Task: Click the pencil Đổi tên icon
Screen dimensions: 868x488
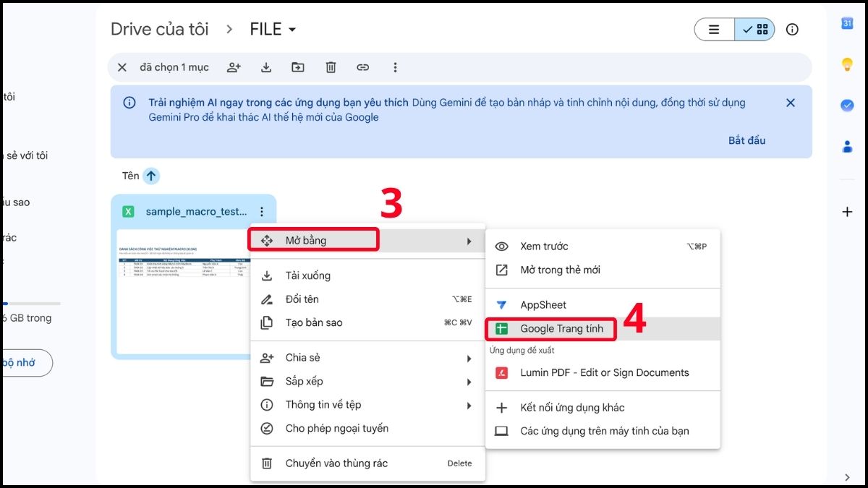Action: (267, 299)
